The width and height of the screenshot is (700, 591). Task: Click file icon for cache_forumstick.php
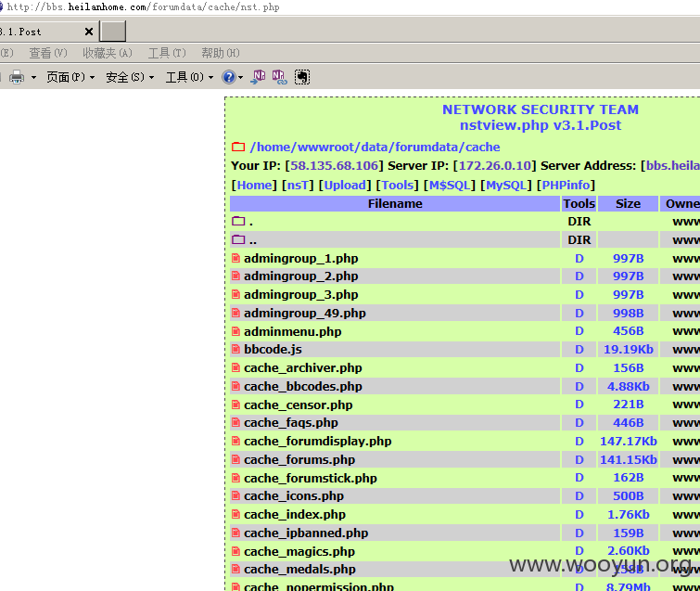pos(235,478)
